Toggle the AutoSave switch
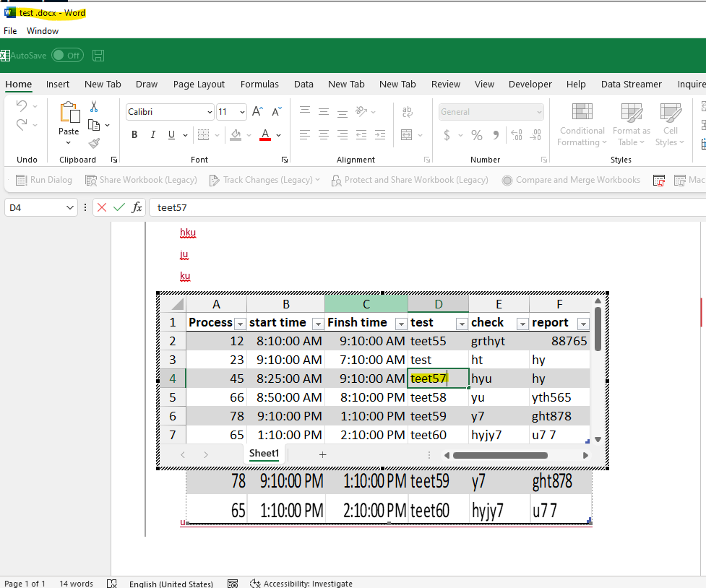The height and width of the screenshot is (588, 706). (66, 56)
